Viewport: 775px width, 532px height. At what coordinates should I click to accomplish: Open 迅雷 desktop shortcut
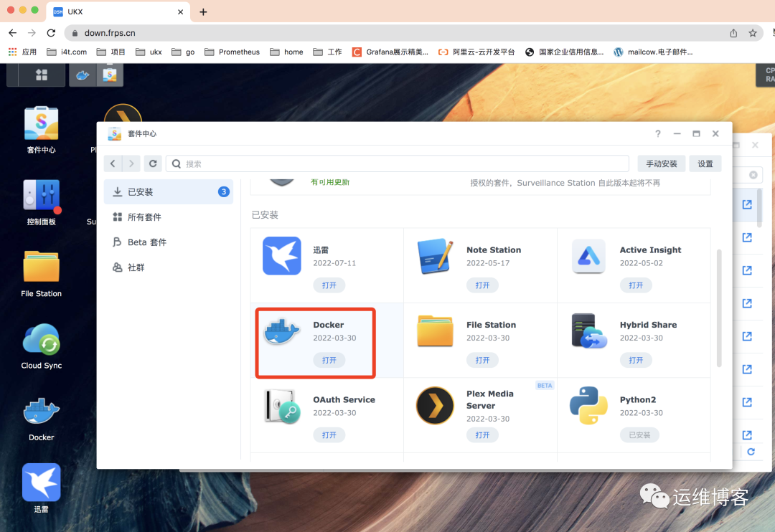click(x=42, y=489)
